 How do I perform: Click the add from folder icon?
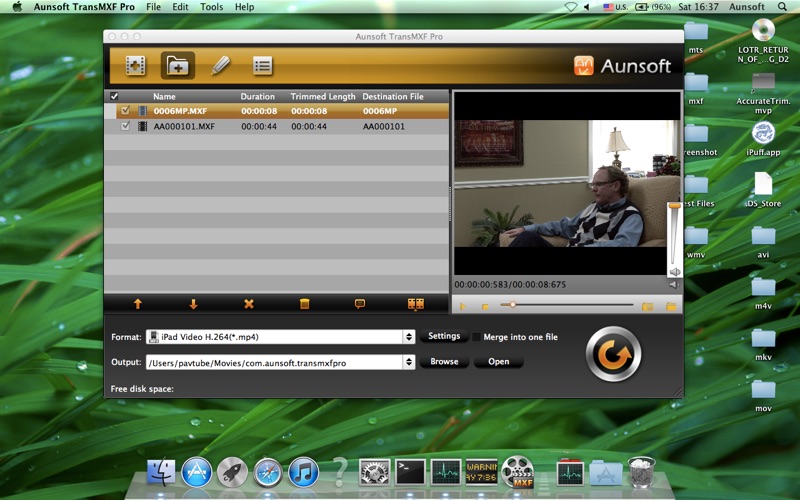(x=178, y=66)
